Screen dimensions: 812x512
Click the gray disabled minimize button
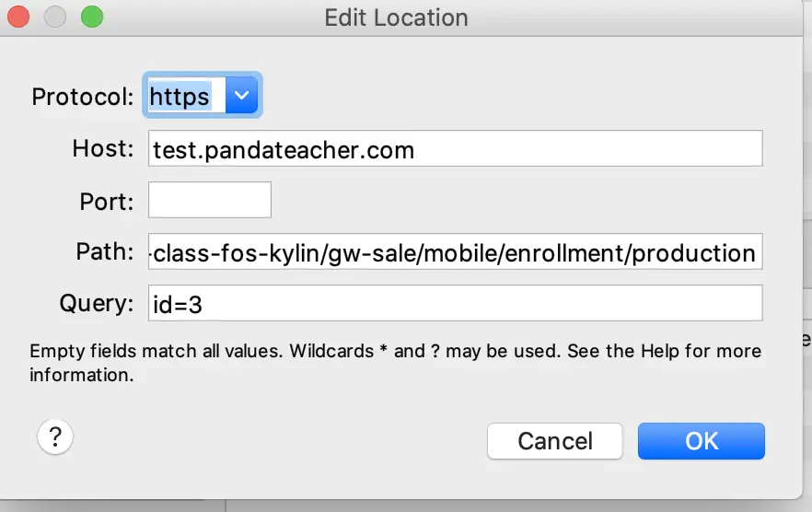point(55,17)
